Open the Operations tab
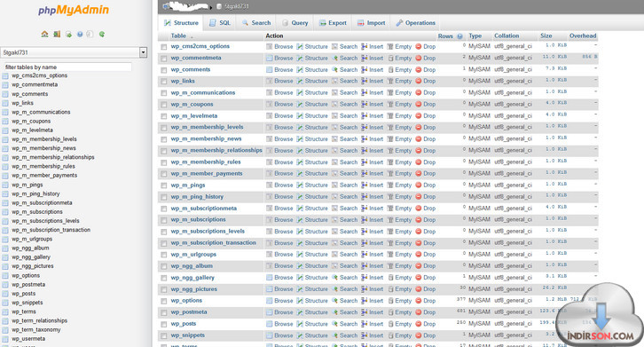Image resolution: width=644 pixels, height=347 pixels. (416, 23)
